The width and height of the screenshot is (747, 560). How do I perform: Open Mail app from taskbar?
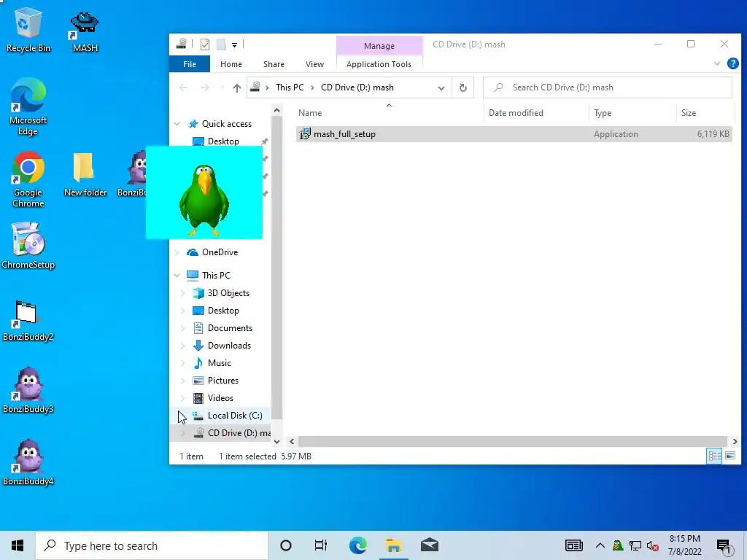coord(429,545)
